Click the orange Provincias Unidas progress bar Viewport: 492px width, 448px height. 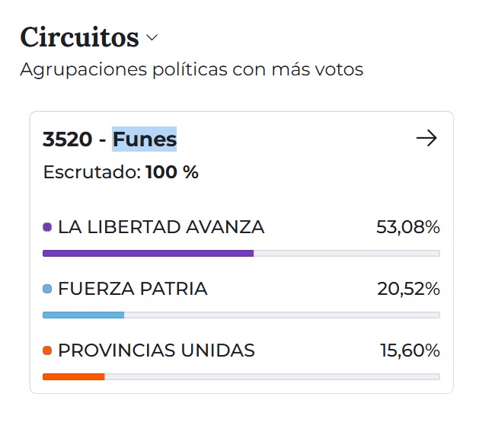[73, 376]
